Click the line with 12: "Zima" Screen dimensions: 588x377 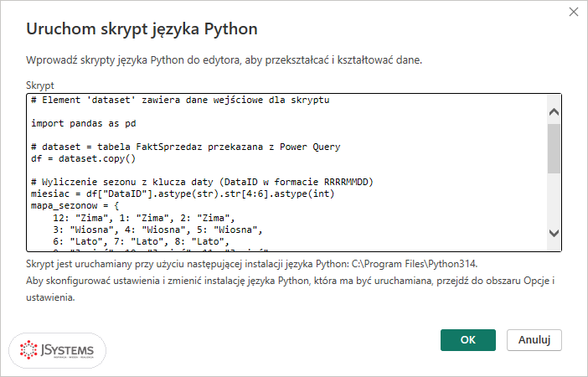pos(143,218)
